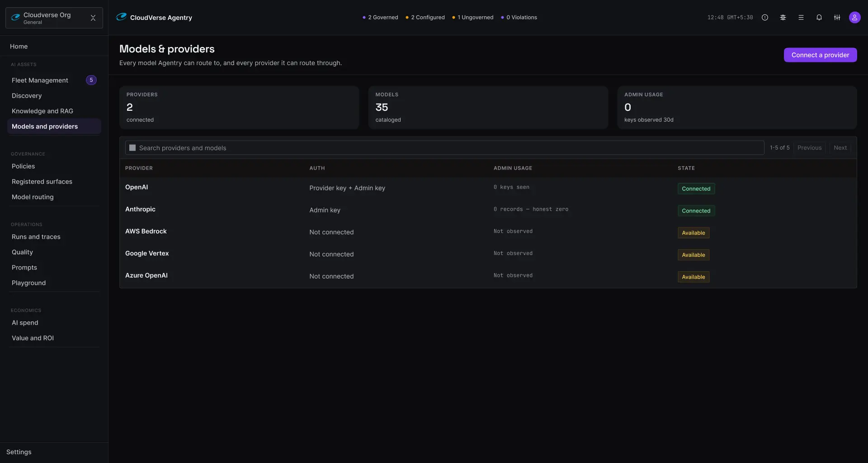Select the Google Vertex provider name

point(147,254)
